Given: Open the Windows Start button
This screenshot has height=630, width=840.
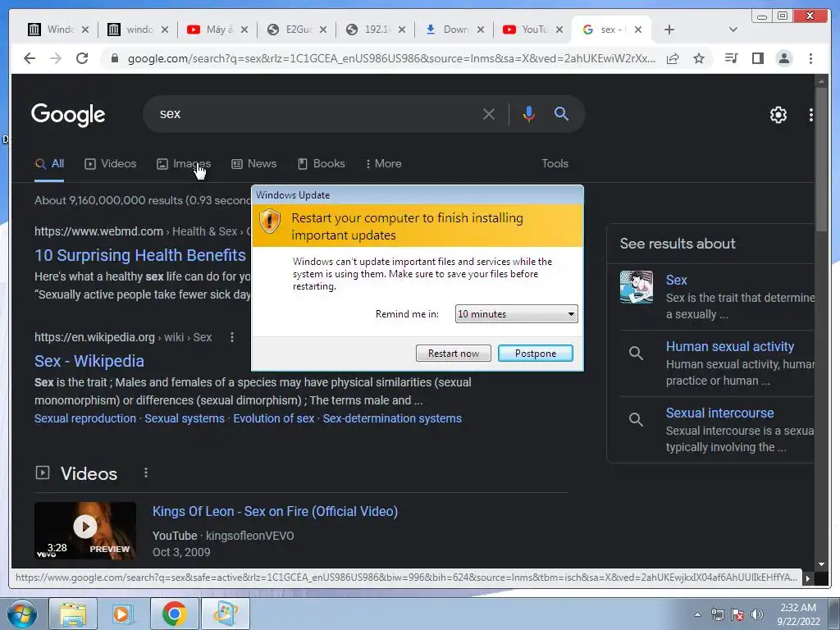Looking at the screenshot, I should pyautogui.click(x=21, y=614).
